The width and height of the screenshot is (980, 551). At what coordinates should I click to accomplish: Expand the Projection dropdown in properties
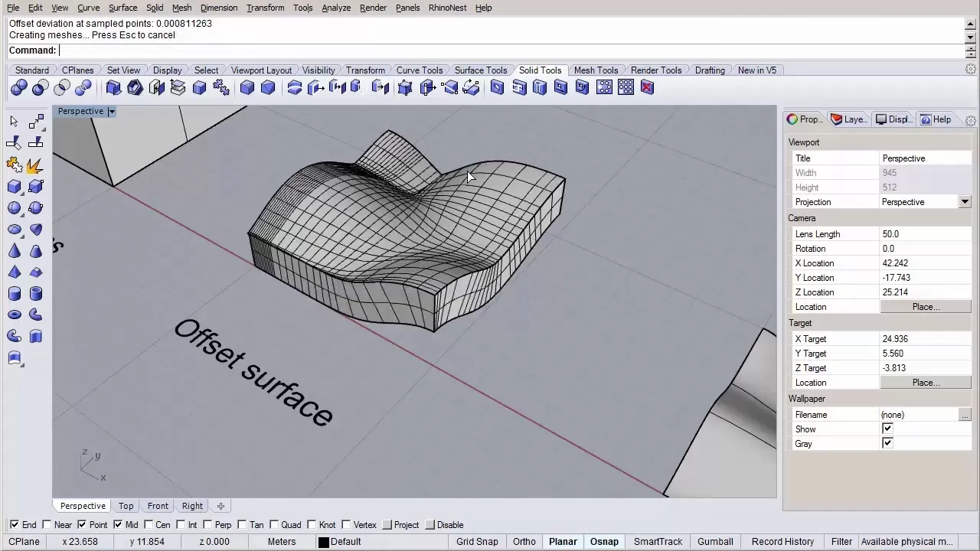(964, 202)
